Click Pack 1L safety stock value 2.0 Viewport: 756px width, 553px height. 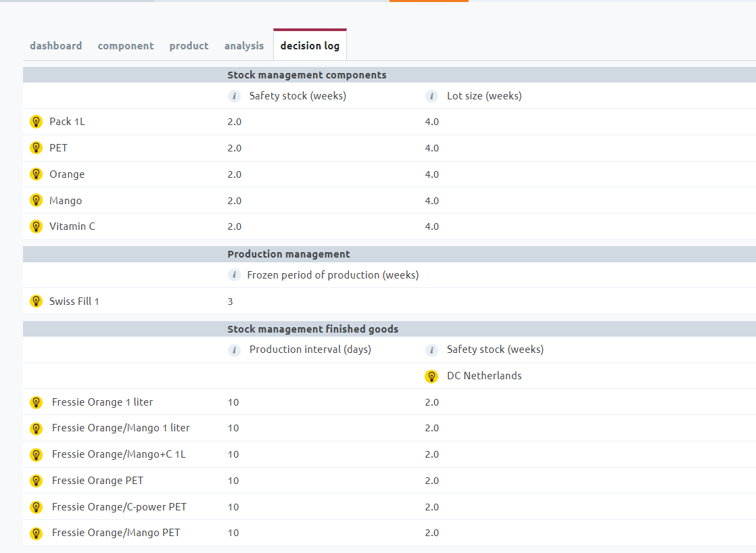point(235,122)
